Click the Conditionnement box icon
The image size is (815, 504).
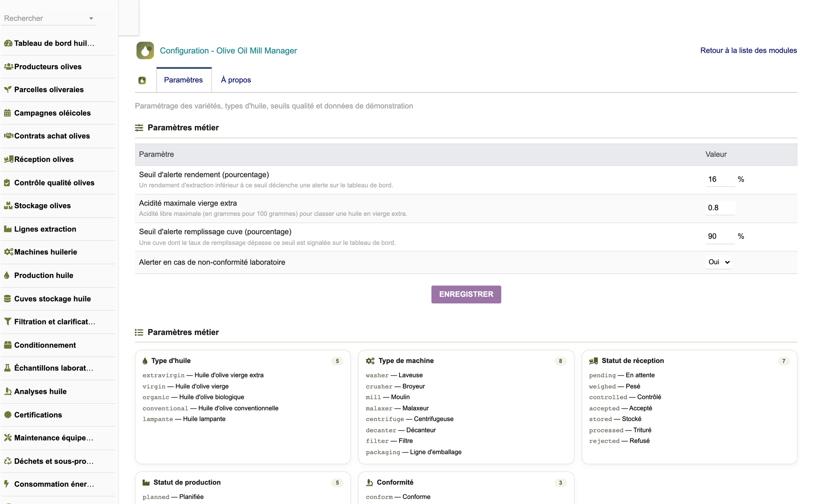coord(8,345)
